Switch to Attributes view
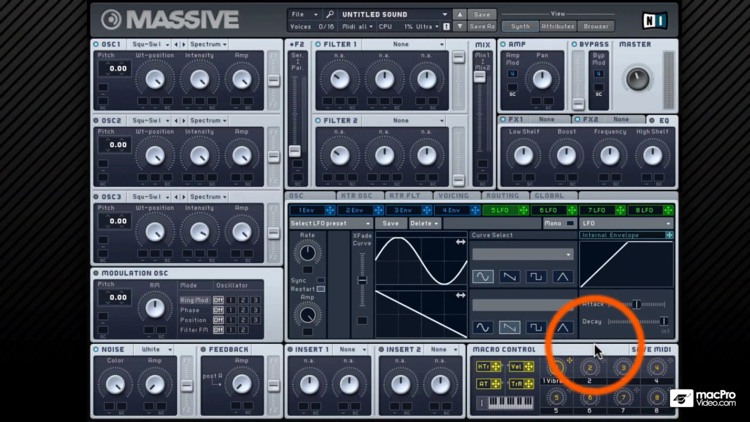 [x=557, y=26]
